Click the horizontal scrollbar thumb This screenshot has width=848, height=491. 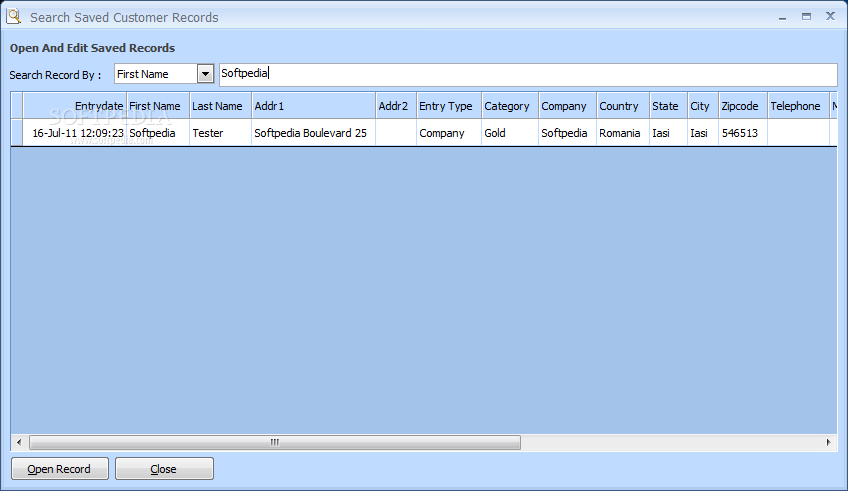pyautogui.click(x=275, y=442)
